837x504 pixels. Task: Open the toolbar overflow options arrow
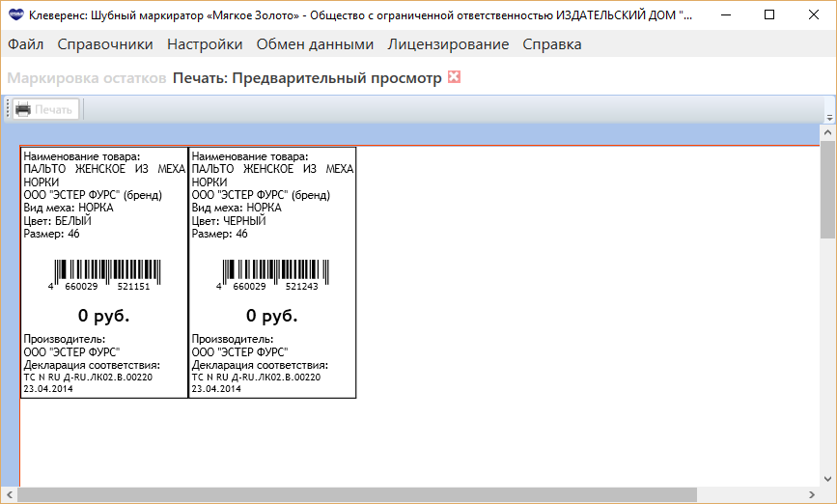(827, 116)
